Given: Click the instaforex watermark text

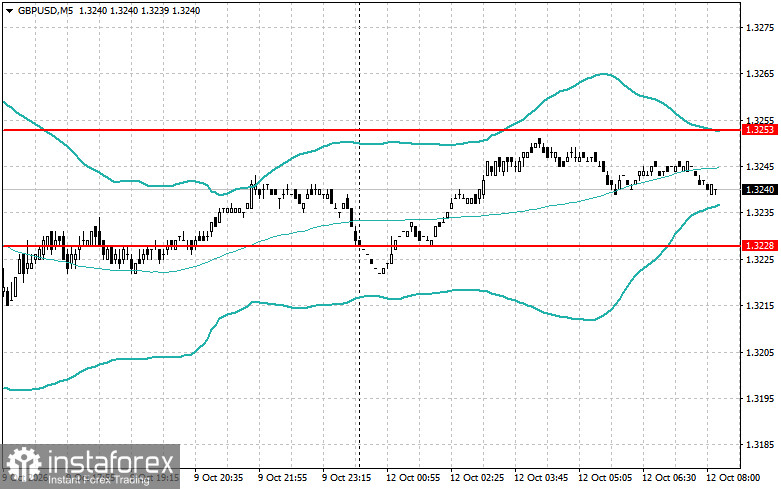Looking at the screenshot, I should tap(111, 462).
